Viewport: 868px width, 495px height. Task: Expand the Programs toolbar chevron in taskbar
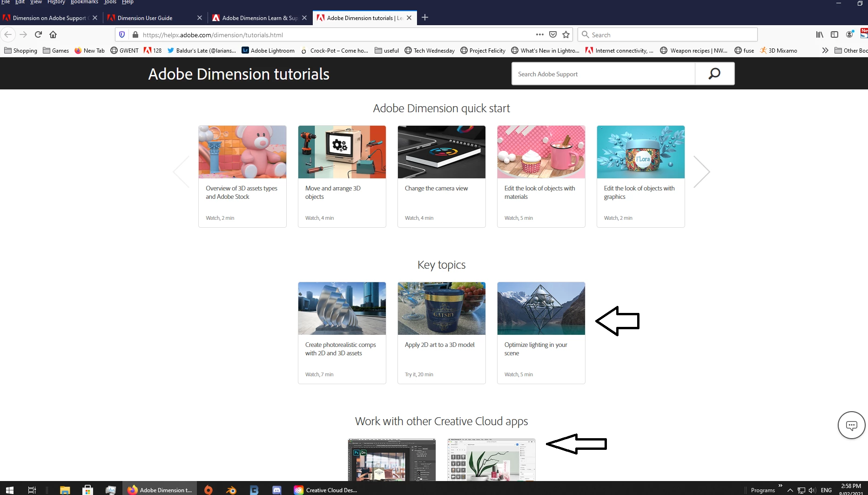781,486
